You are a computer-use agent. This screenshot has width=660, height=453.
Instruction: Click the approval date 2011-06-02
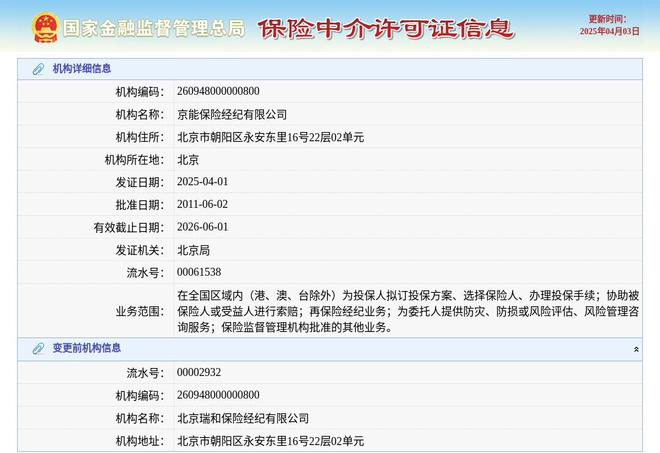pyautogui.click(x=202, y=205)
